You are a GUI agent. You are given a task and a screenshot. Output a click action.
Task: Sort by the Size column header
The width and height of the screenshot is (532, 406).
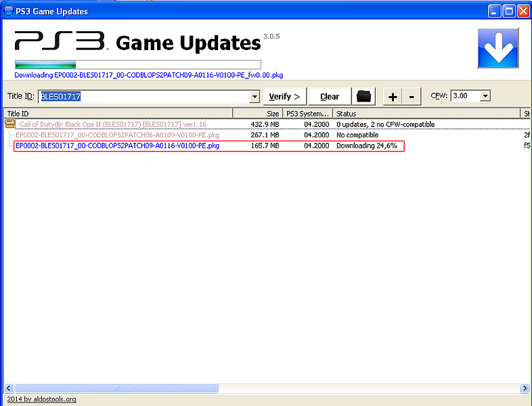258,114
